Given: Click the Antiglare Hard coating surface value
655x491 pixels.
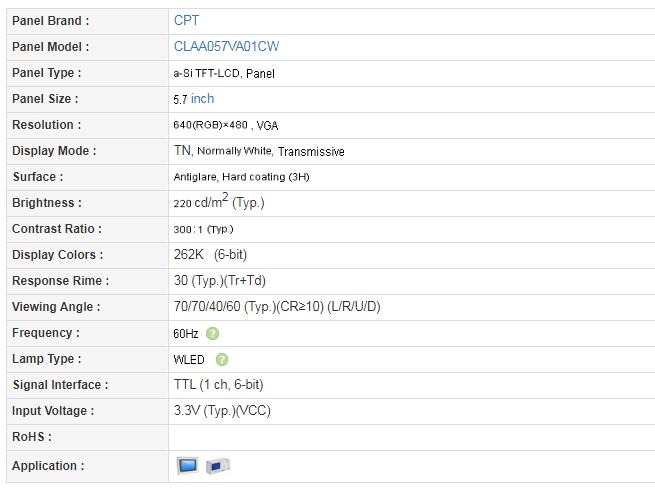Looking at the screenshot, I should coord(241,177).
